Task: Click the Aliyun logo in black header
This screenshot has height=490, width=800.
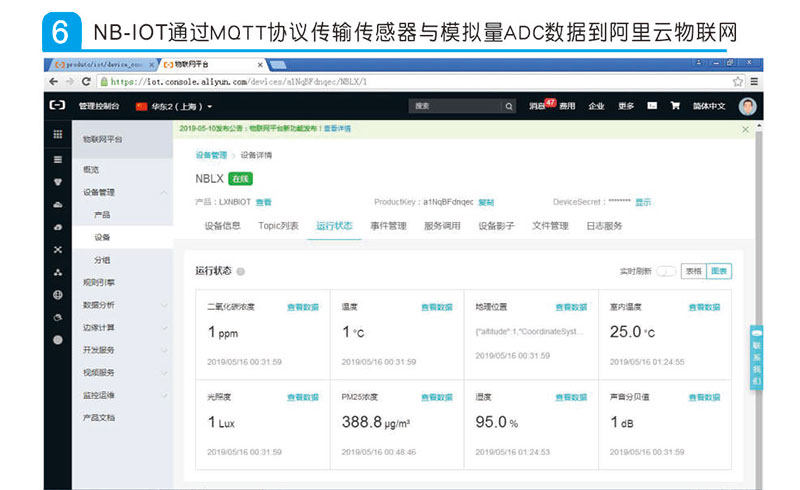Action: pyautogui.click(x=57, y=105)
